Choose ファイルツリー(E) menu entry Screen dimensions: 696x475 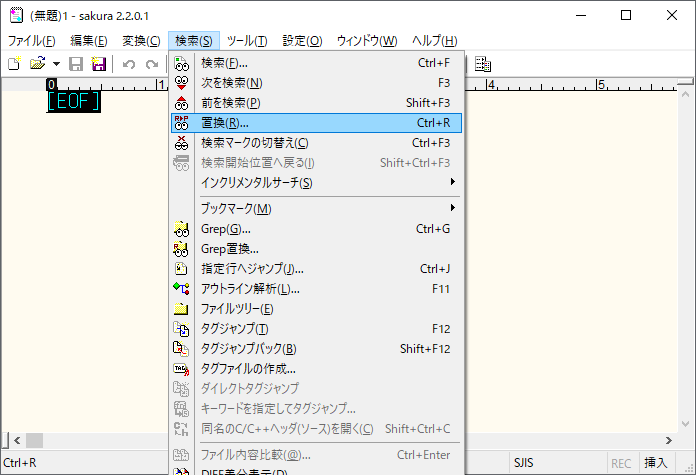point(316,309)
